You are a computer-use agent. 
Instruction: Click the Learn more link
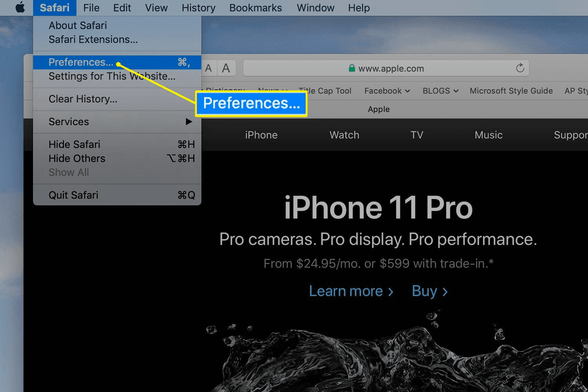(351, 291)
